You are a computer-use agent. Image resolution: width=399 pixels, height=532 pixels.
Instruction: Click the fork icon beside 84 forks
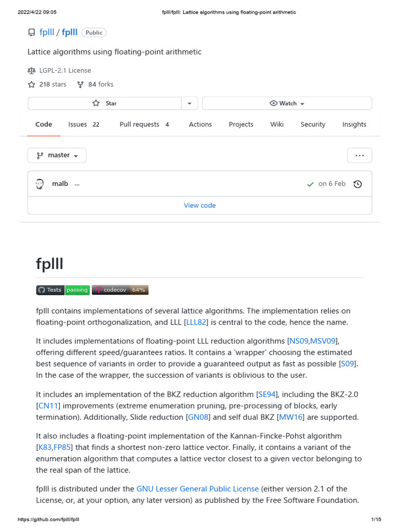coord(81,85)
